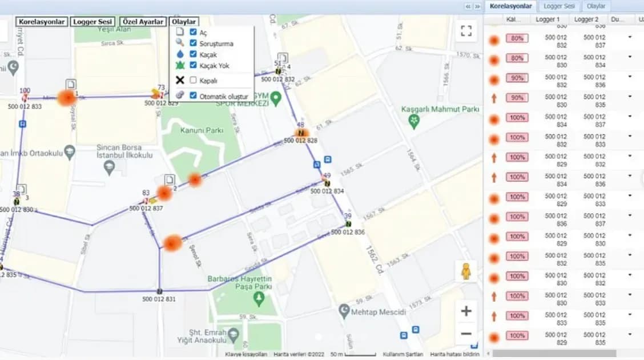644x360 pixels.
Task: Uncheck the Soruşturma checkbox
Action: pos(193,43)
